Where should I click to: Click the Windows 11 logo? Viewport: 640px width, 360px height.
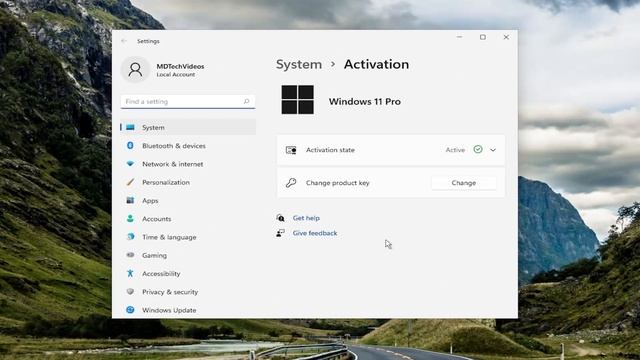pyautogui.click(x=298, y=100)
